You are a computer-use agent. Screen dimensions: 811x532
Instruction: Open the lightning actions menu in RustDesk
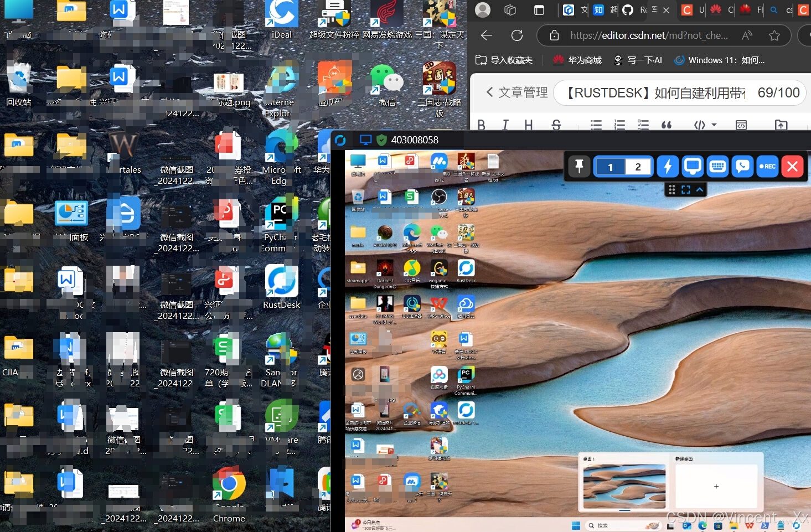[x=668, y=166]
